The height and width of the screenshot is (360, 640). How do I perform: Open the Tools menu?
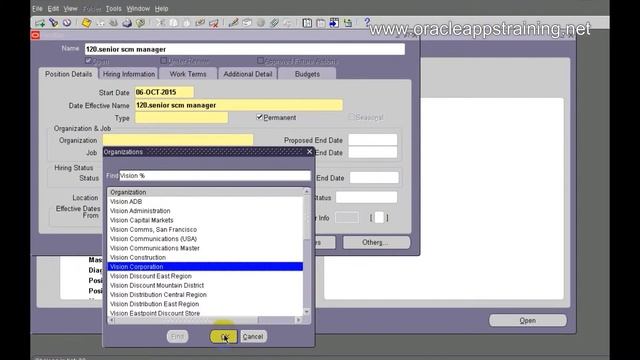click(113, 9)
